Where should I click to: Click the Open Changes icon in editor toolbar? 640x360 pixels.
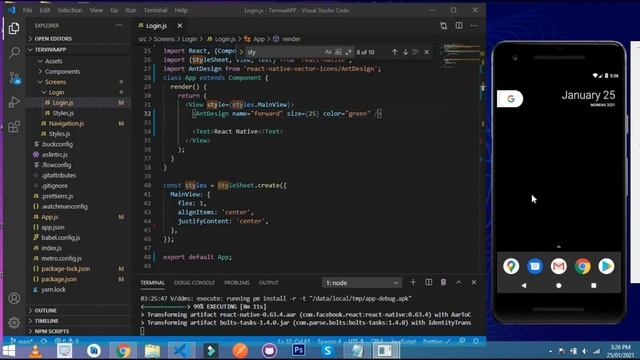click(x=444, y=26)
